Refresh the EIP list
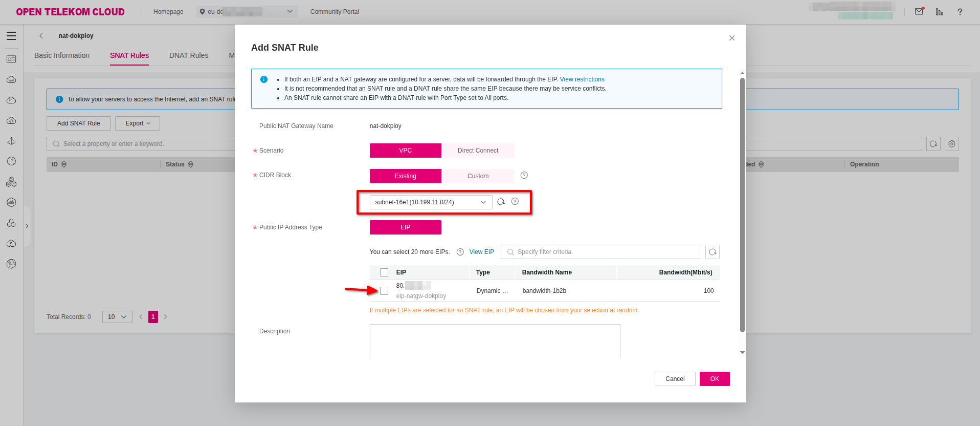 click(x=712, y=252)
